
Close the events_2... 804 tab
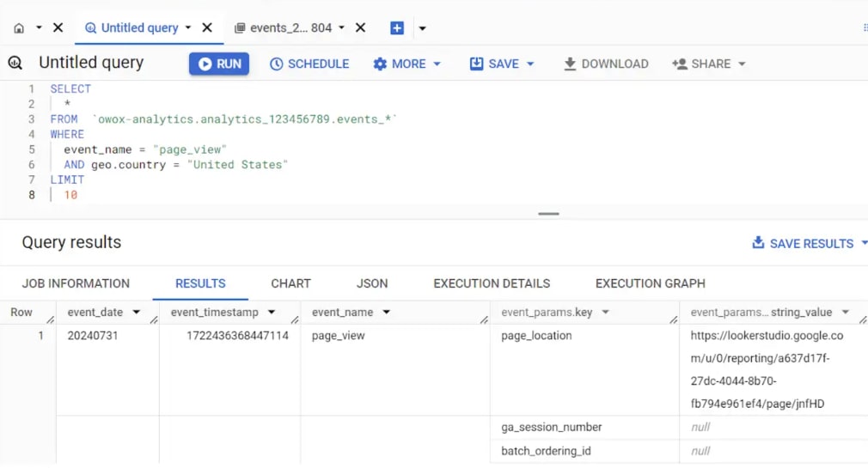pyautogui.click(x=360, y=27)
